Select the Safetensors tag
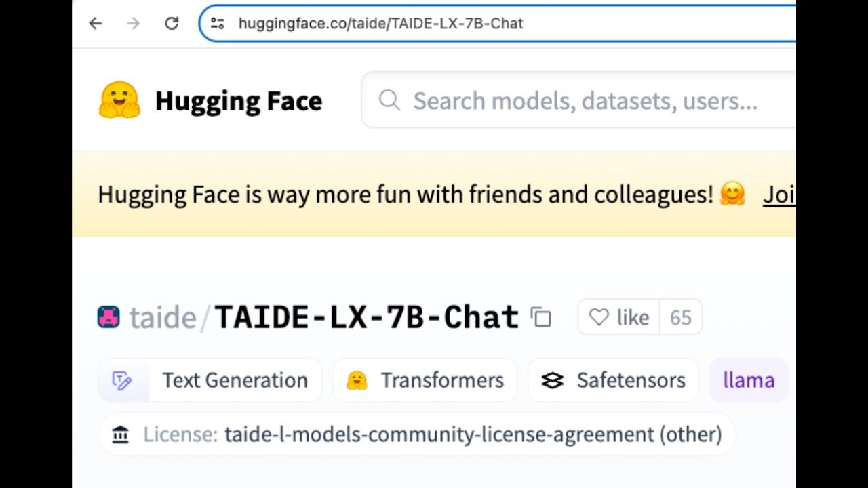Screen dimensions: 868x488 613,380
